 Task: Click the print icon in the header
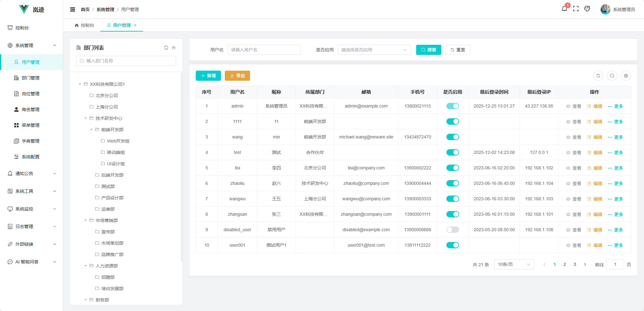pos(587,9)
